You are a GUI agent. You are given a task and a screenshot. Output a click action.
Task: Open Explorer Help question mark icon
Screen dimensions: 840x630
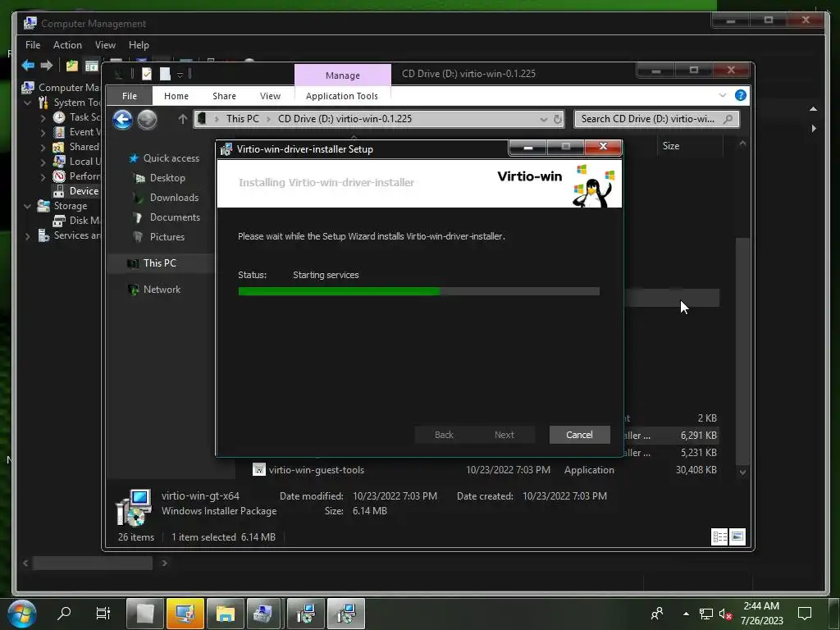click(x=741, y=95)
